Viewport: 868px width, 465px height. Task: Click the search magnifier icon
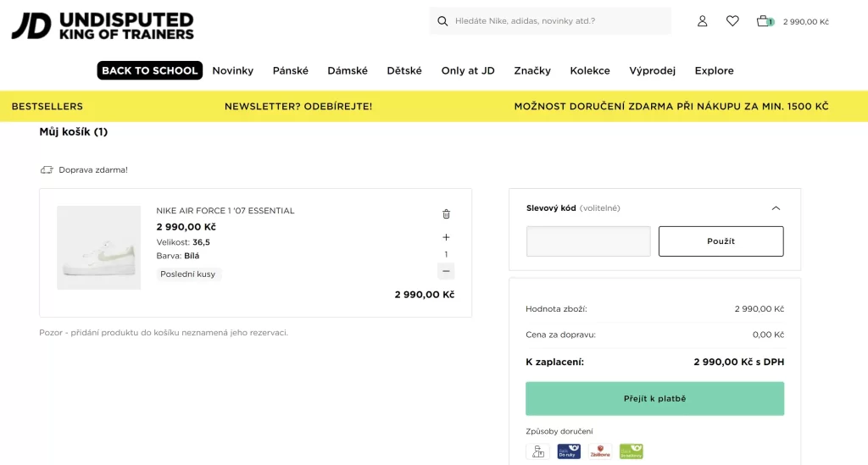point(442,21)
